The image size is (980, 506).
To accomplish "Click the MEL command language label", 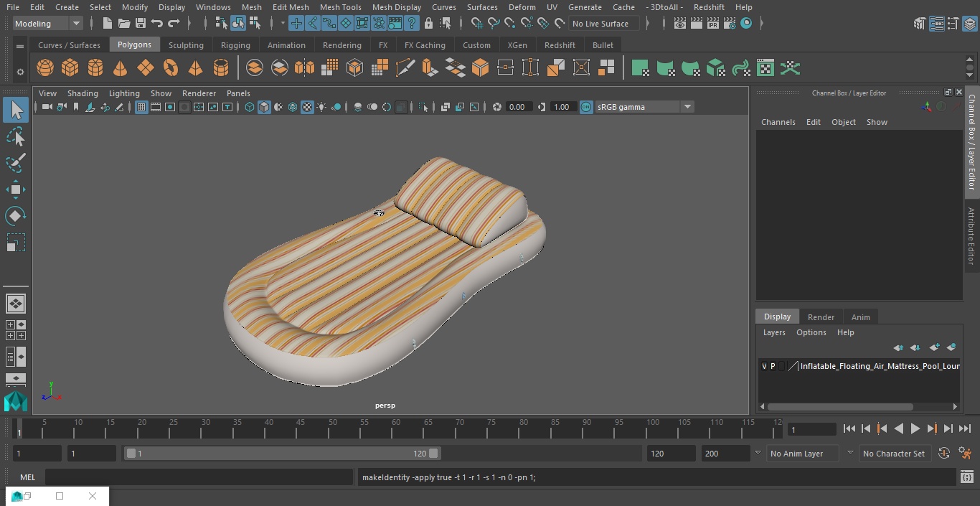I will [x=27, y=477].
